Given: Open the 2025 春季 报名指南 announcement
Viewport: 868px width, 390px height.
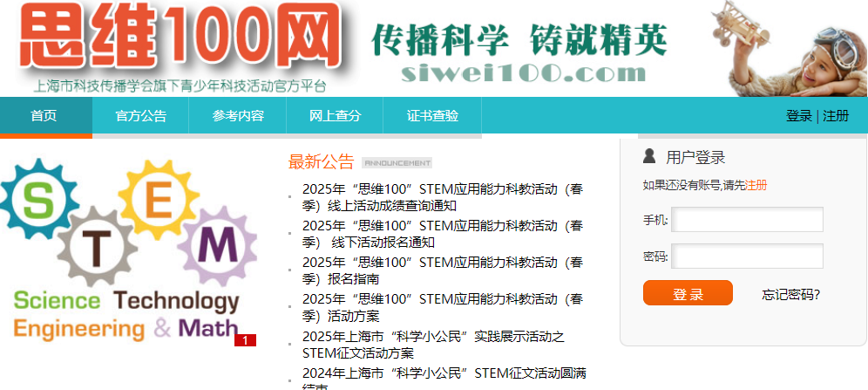Looking at the screenshot, I should pos(443,270).
